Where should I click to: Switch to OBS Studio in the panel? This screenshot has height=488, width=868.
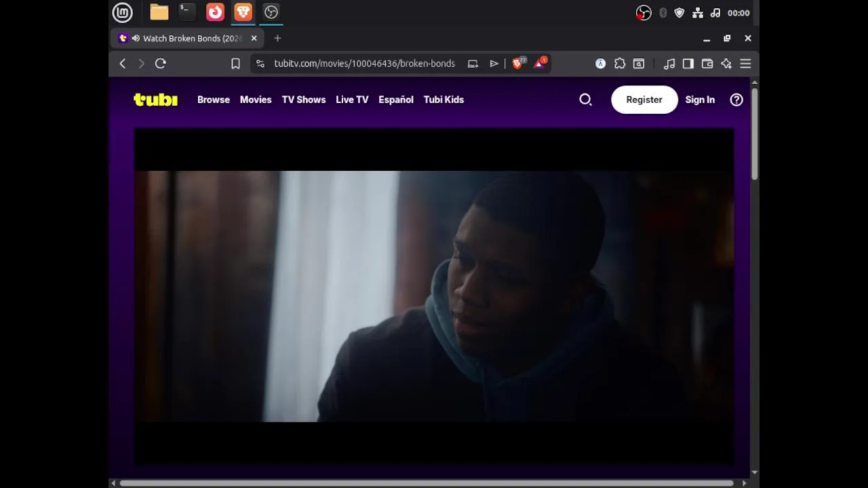pos(271,12)
